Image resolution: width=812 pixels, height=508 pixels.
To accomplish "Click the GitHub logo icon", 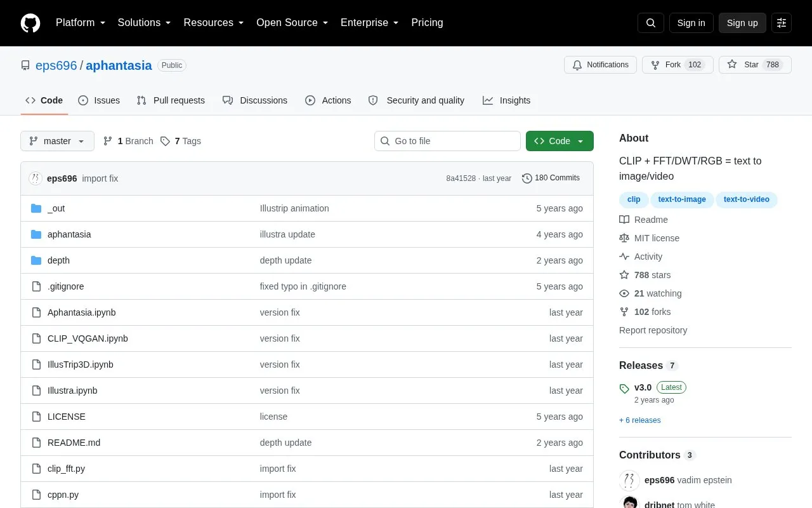I will click(30, 23).
